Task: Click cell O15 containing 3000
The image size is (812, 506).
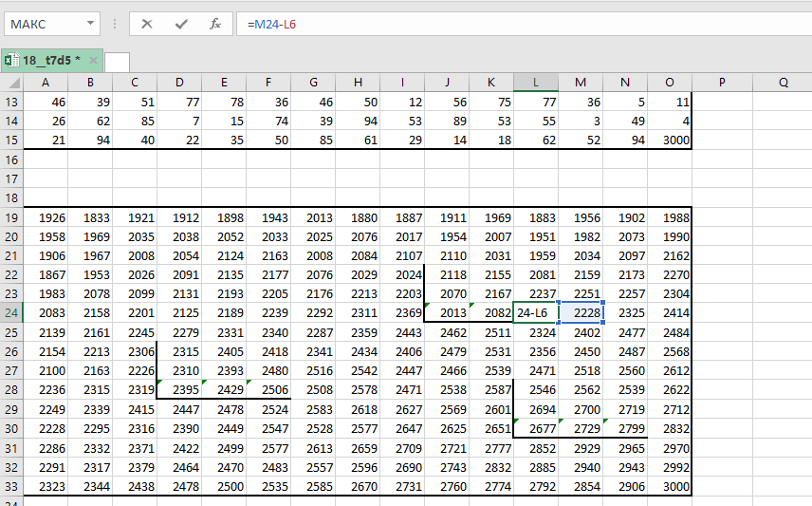Action: pos(671,140)
